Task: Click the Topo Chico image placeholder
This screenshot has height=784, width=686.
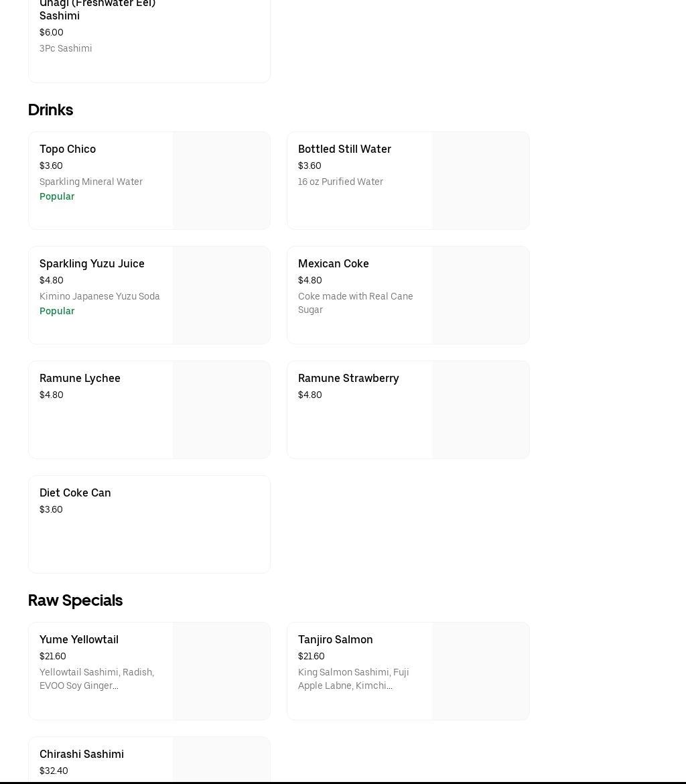Action: (x=221, y=181)
